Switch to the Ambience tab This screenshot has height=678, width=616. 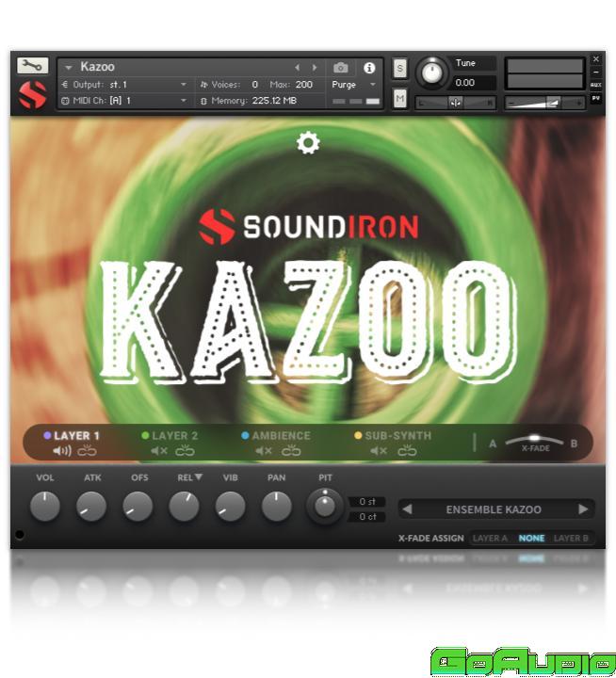[281, 436]
